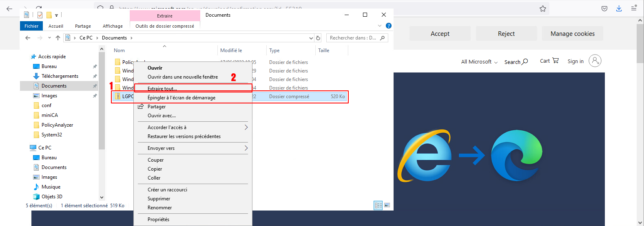Click the 'Rechercher dans' search field
The height and width of the screenshot is (226, 644).
(x=353, y=38)
